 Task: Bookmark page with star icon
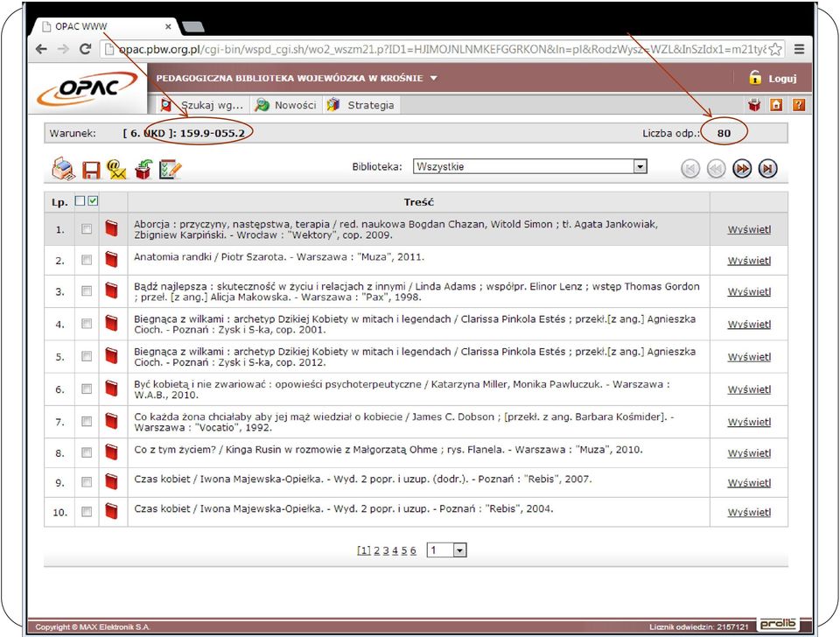point(774,49)
